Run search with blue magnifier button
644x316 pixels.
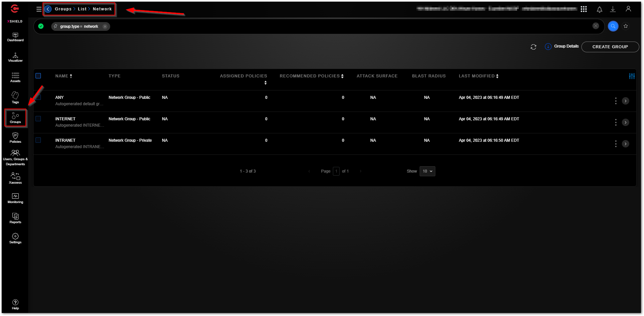[613, 26]
